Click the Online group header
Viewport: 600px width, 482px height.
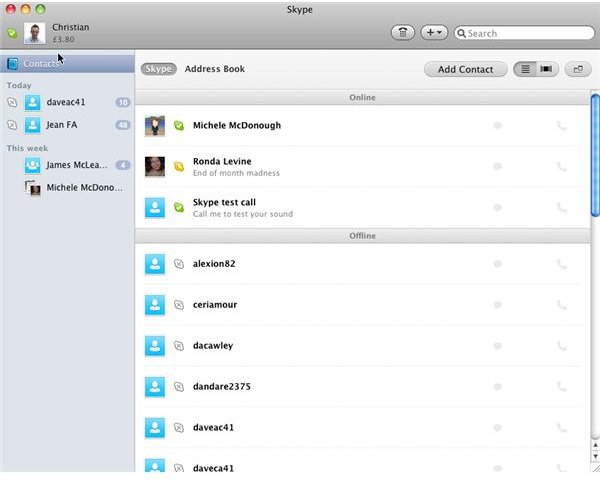coord(362,98)
